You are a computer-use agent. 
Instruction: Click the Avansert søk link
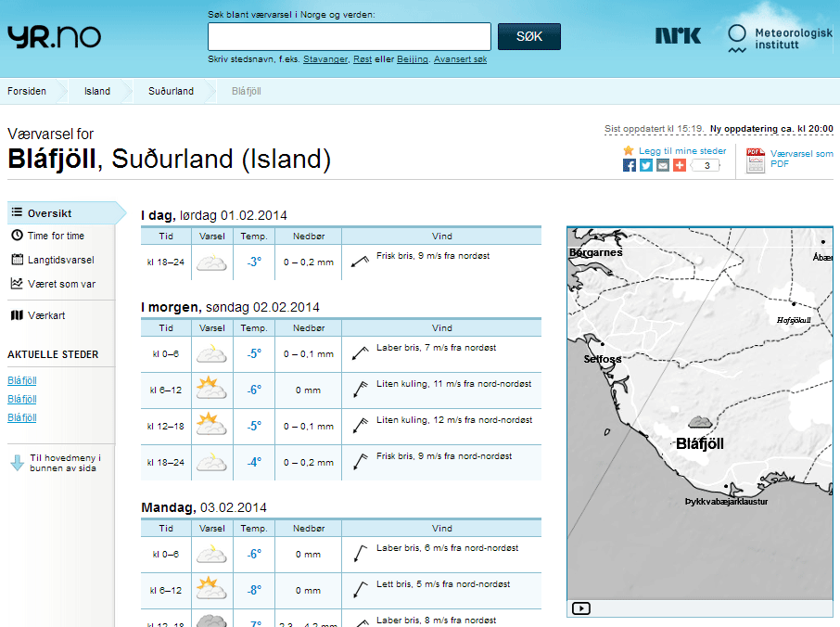coord(460,59)
